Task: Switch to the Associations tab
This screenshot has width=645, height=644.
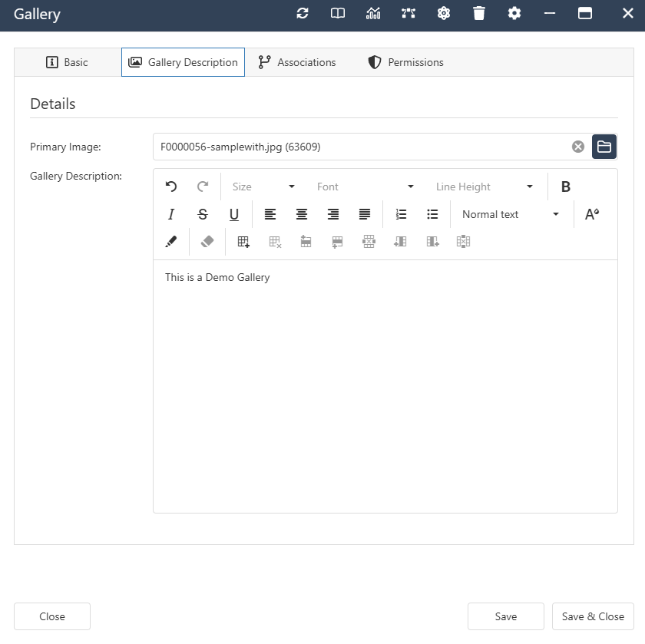Action: pos(297,62)
